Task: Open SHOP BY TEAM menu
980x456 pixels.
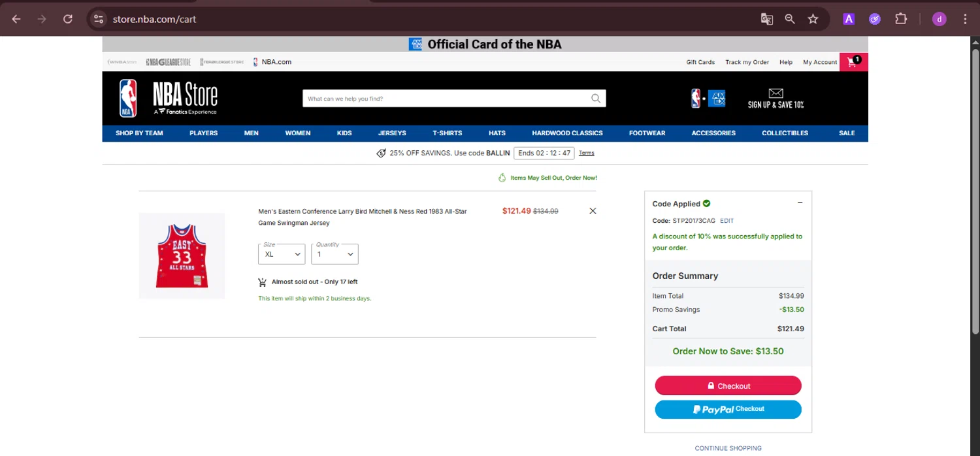Action: (139, 133)
